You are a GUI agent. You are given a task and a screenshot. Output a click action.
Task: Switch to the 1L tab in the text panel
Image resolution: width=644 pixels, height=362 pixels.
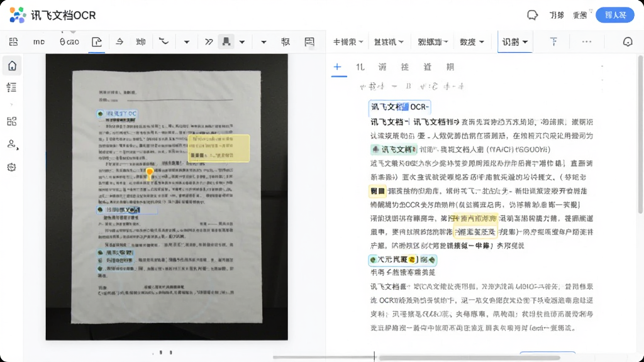360,67
